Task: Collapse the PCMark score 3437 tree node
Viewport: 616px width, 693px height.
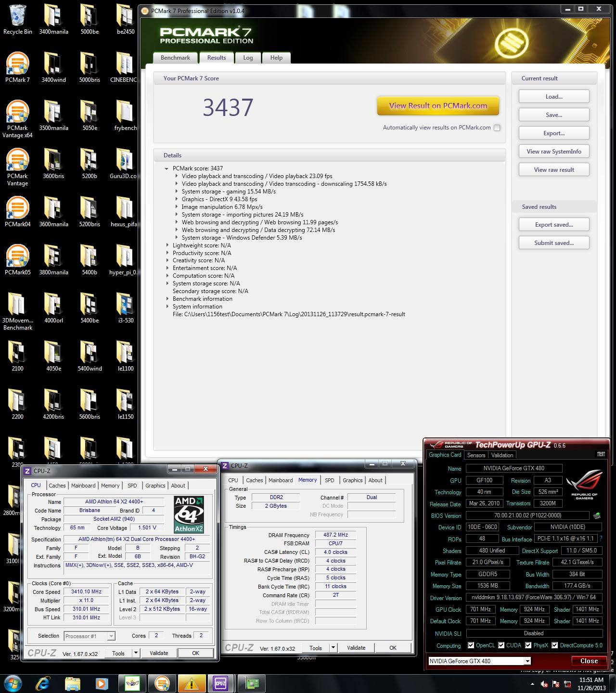Action: click(x=167, y=168)
